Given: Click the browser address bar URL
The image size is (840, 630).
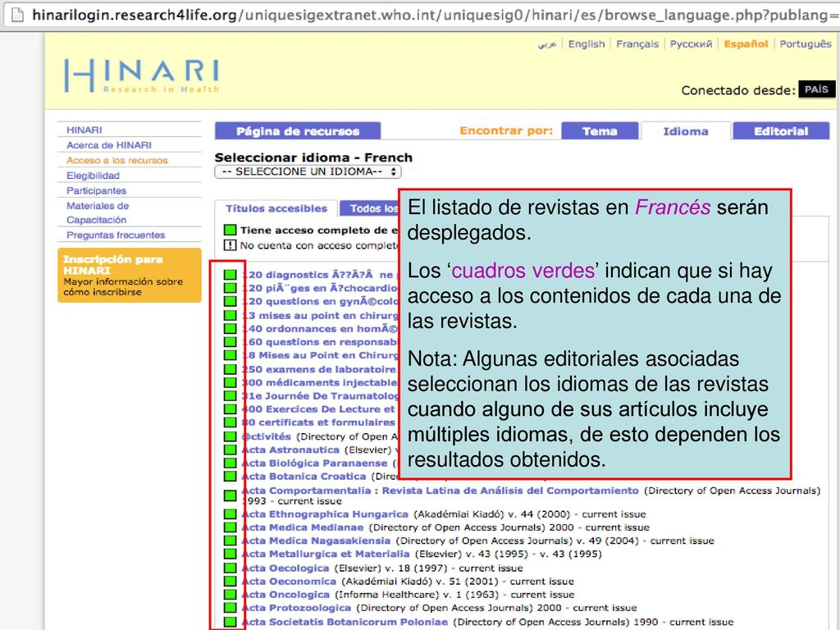Looking at the screenshot, I should [x=434, y=15].
